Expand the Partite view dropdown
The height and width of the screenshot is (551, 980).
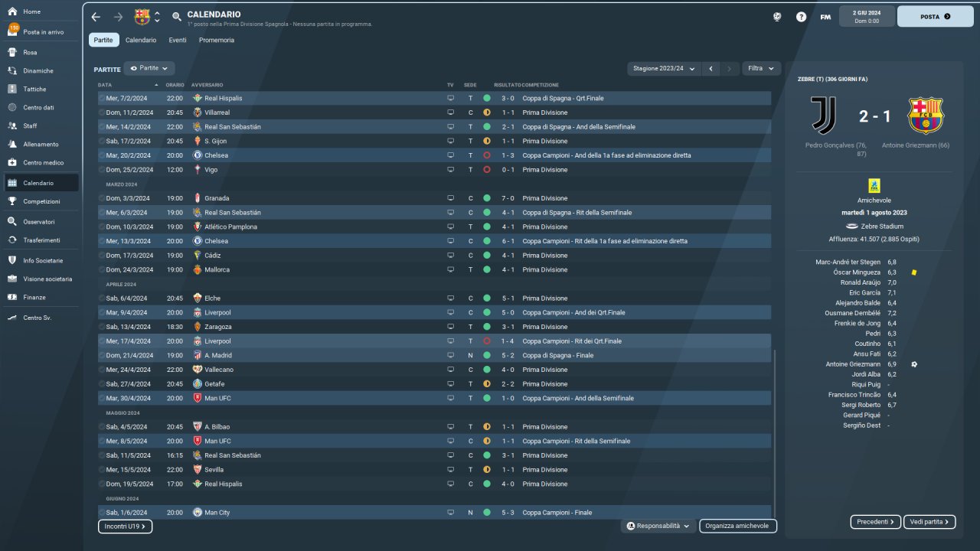(149, 68)
